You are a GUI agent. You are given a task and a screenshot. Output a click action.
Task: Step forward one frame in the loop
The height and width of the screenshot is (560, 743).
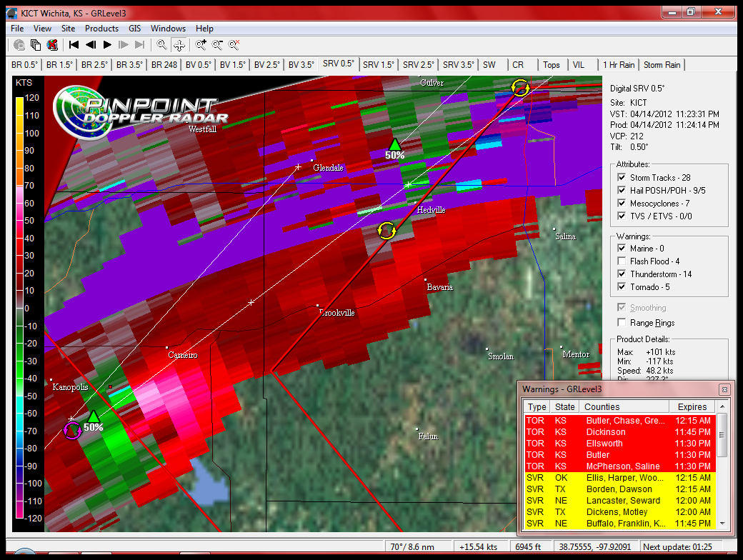[x=124, y=45]
